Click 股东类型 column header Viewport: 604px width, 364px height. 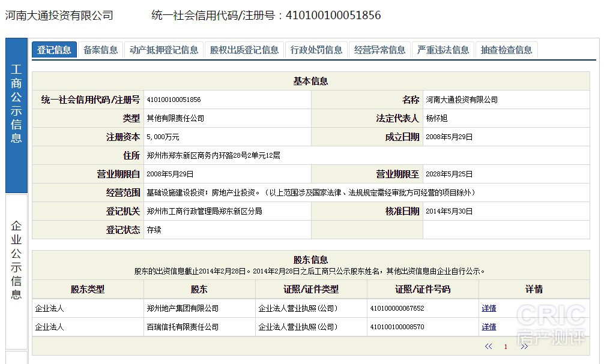pos(88,290)
